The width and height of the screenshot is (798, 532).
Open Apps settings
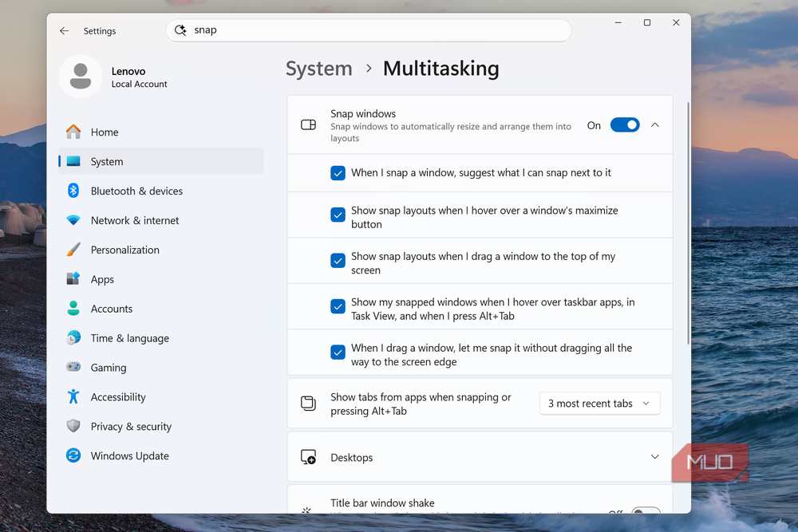[x=161, y=279]
